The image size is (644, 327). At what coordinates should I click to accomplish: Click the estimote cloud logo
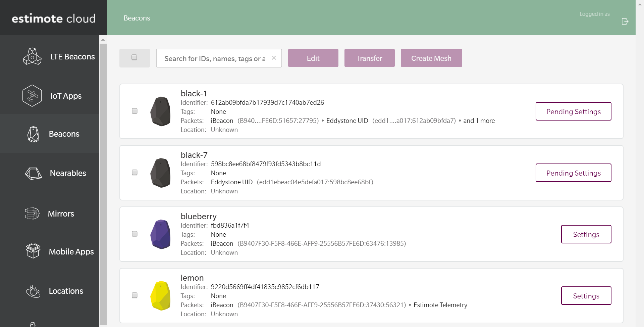click(54, 18)
